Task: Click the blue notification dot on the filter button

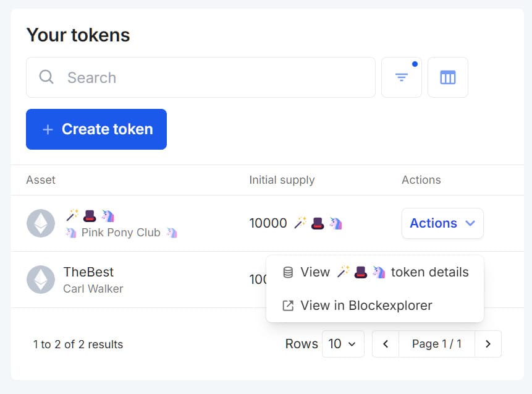Action: 415,64
